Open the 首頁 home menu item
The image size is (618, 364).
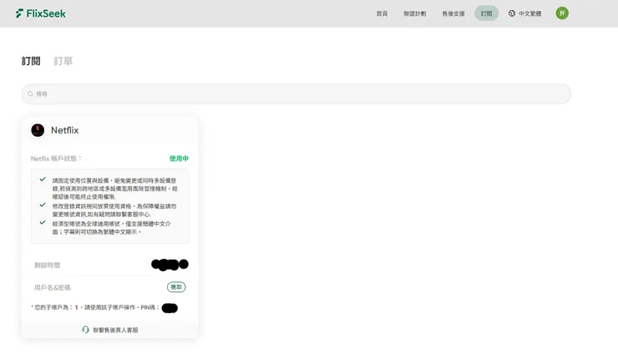(x=382, y=13)
